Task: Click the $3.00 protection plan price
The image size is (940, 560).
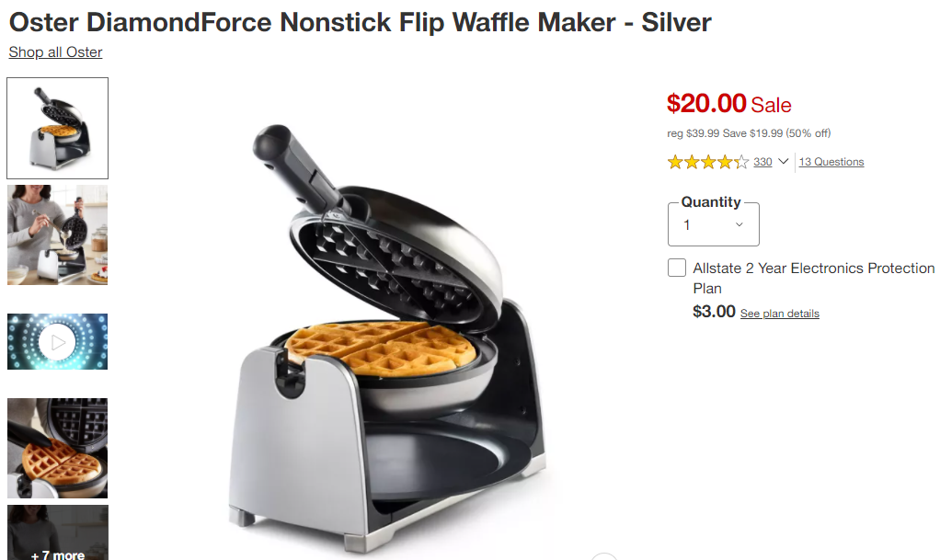Action: pos(714,311)
